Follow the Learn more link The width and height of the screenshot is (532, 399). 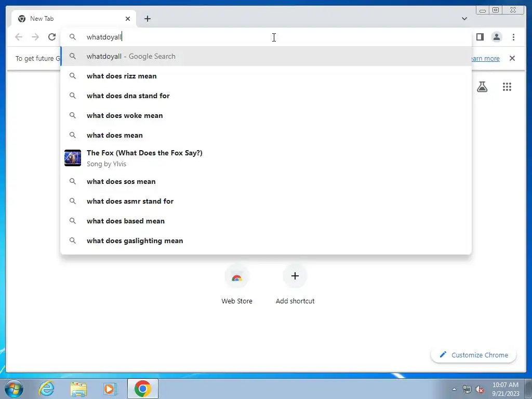(x=486, y=58)
